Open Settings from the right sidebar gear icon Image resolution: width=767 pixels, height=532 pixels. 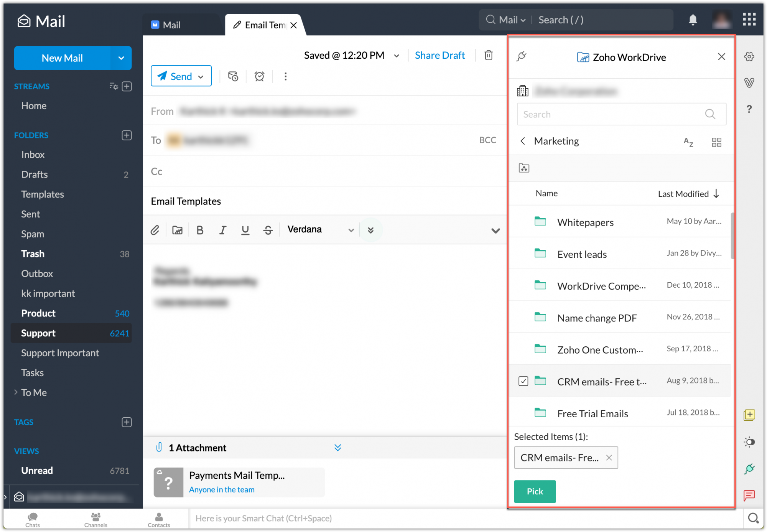(x=749, y=56)
